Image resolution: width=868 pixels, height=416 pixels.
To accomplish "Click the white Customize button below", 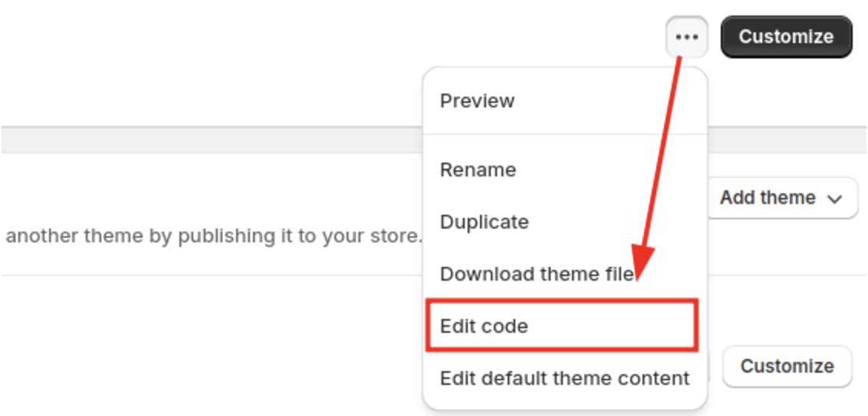I will click(x=787, y=366).
